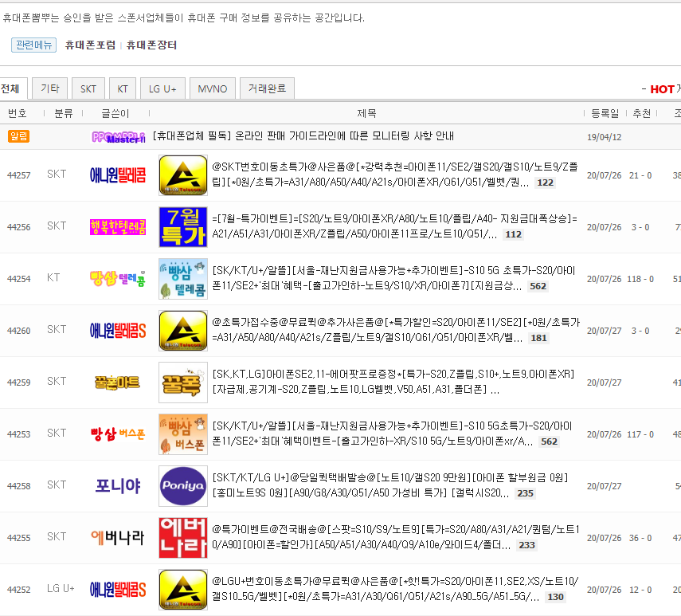Click the PPOMPPU Master author logo
The height and width of the screenshot is (616, 681).
(118, 137)
